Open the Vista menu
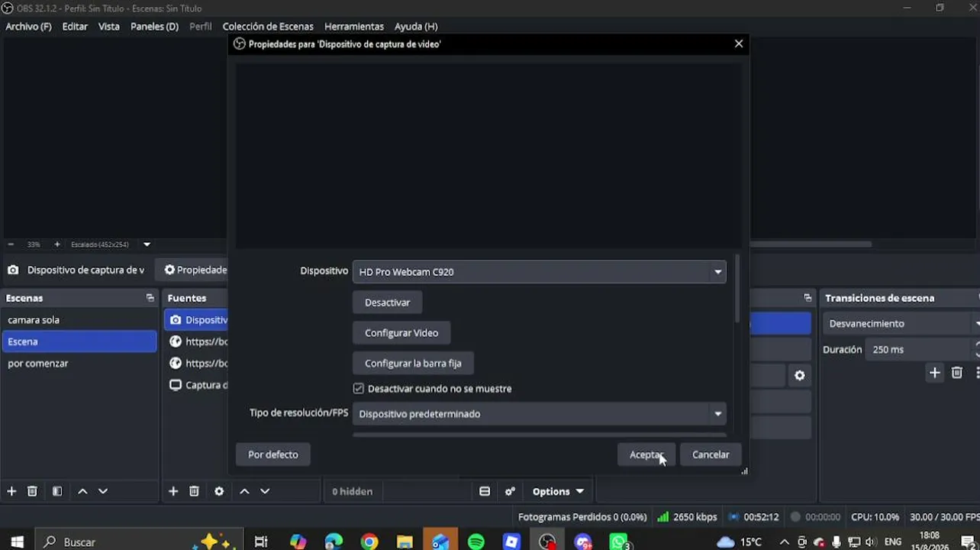The width and height of the screenshot is (980, 550). [x=109, y=26]
